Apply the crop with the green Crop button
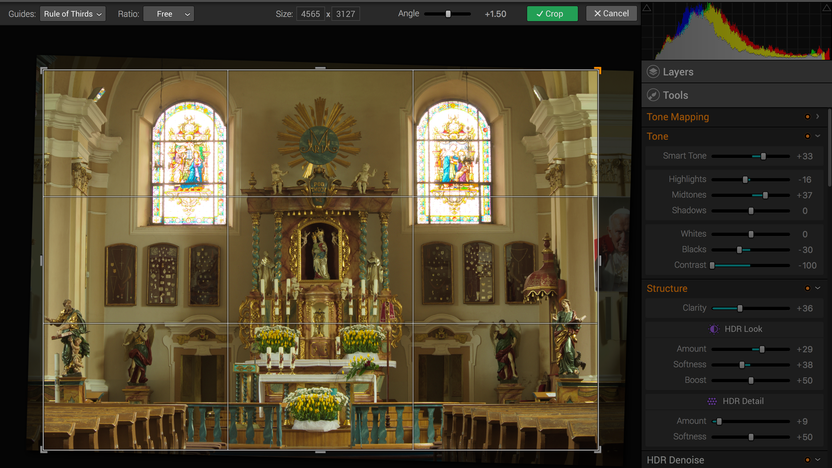Screen dimensions: 832x468 (552, 14)
